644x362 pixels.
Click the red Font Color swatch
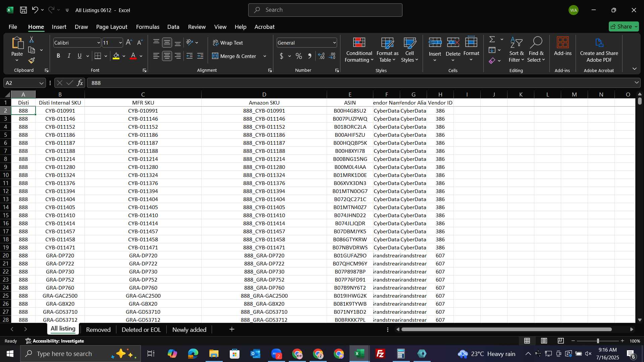[x=133, y=56]
